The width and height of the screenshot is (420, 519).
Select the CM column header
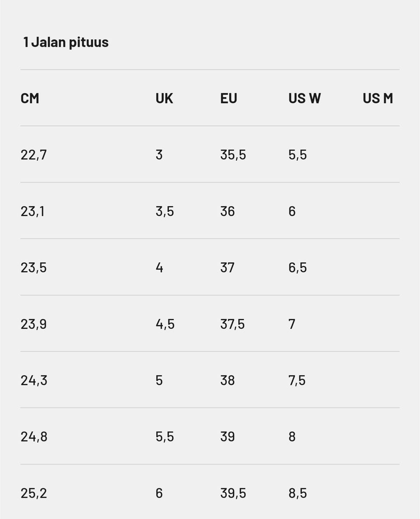coord(30,98)
